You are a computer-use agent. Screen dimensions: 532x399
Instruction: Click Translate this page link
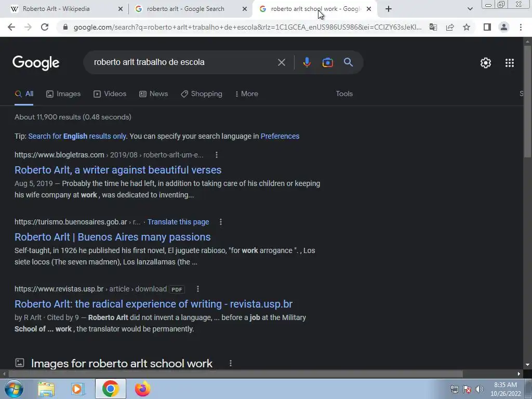pyautogui.click(x=178, y=222)
